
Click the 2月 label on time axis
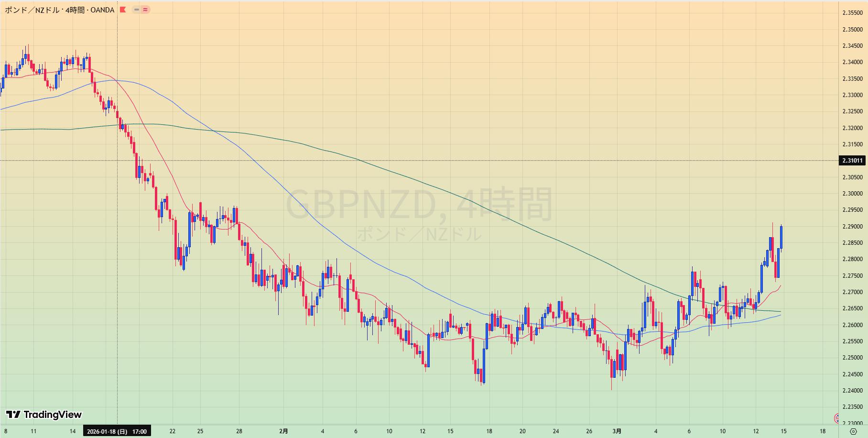point(284,431)
